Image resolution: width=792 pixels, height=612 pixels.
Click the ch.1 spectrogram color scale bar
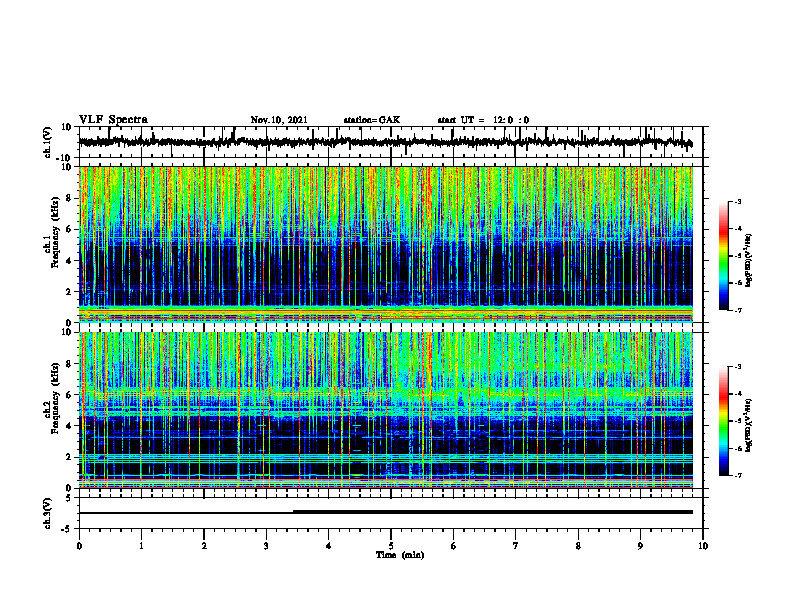(724, 256)
